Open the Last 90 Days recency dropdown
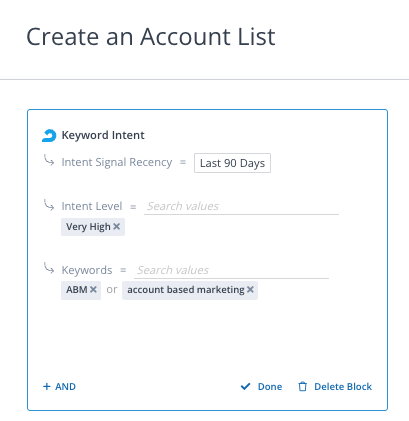The image size is (409, 421). pos(232,163)
